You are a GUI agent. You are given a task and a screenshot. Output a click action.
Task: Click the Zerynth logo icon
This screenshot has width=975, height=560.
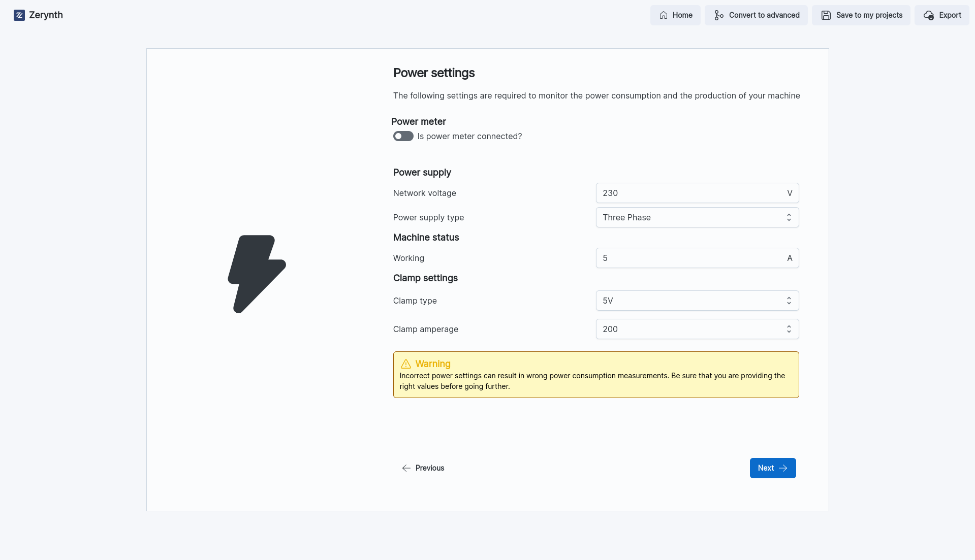19,15
